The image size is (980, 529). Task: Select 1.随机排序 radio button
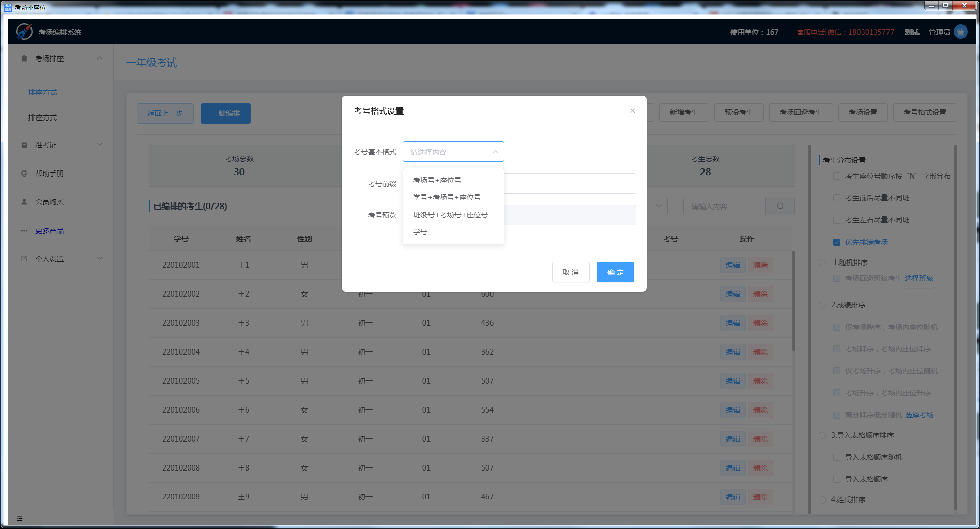(822, 262)
